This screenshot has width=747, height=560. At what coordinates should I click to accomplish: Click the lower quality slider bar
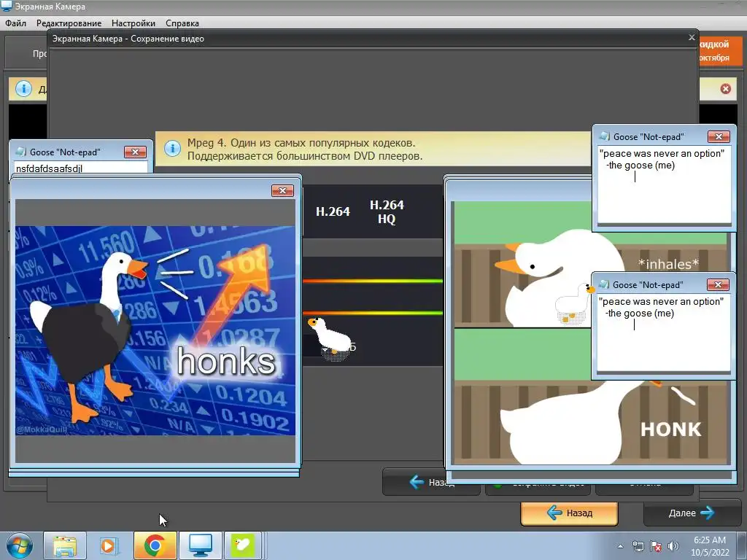(x=373, y=313)
